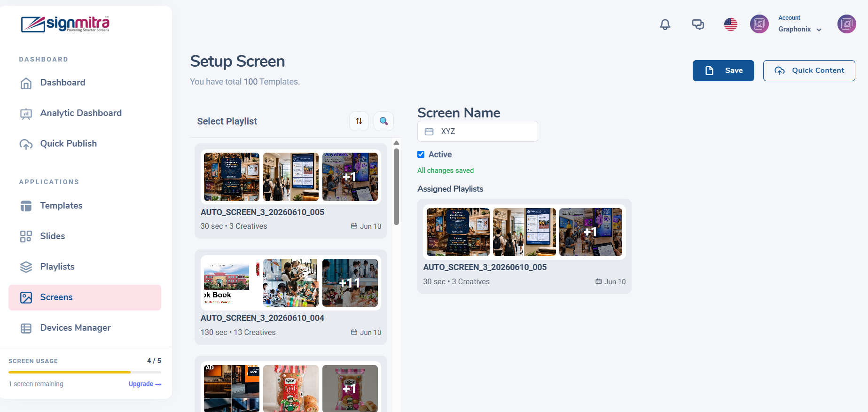Click first thumbnail of AUTO_SCREEN_3_20260610_004 card
Image resolution: width=868 pixels, height=412 pixels.
[232, 283]
